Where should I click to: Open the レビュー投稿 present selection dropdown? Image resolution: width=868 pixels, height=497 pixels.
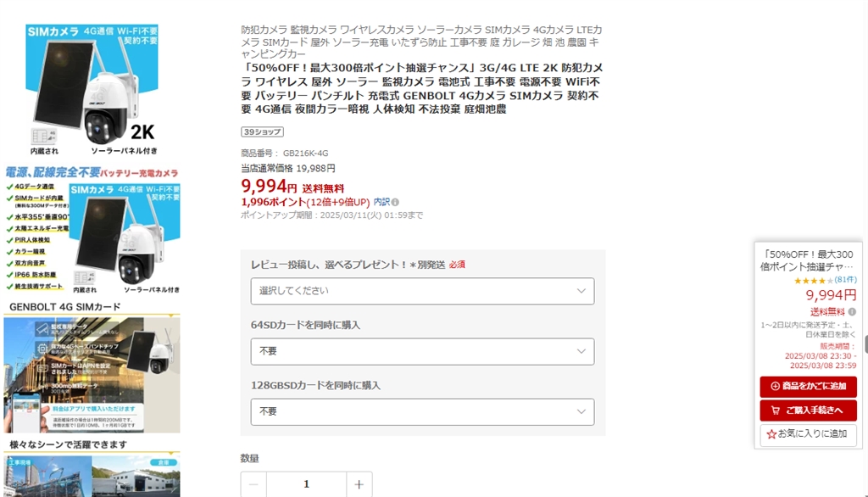click(x=422, y=291)
